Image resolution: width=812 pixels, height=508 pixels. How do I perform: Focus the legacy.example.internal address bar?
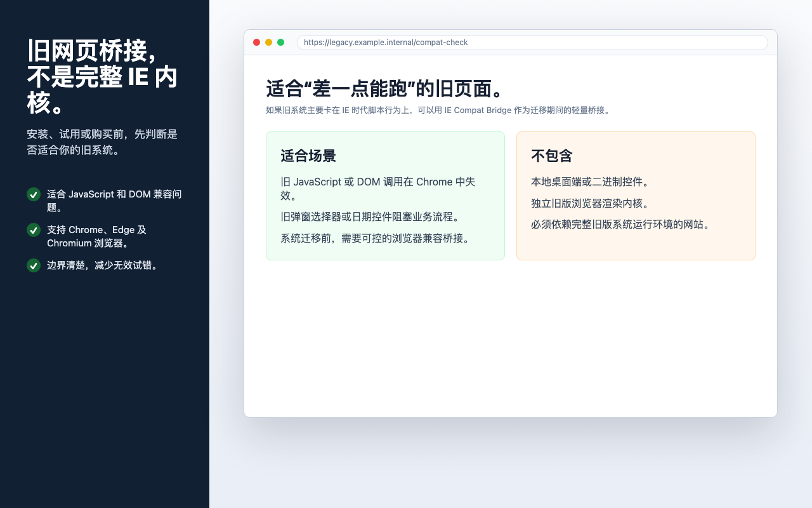(532, 43)
